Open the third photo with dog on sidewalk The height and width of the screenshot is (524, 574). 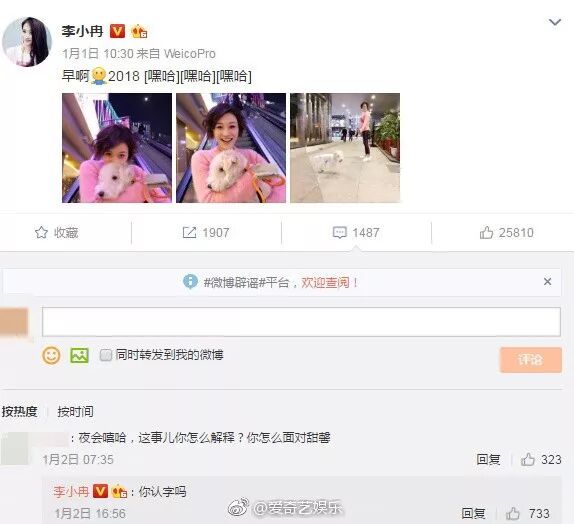coord(345,148)
